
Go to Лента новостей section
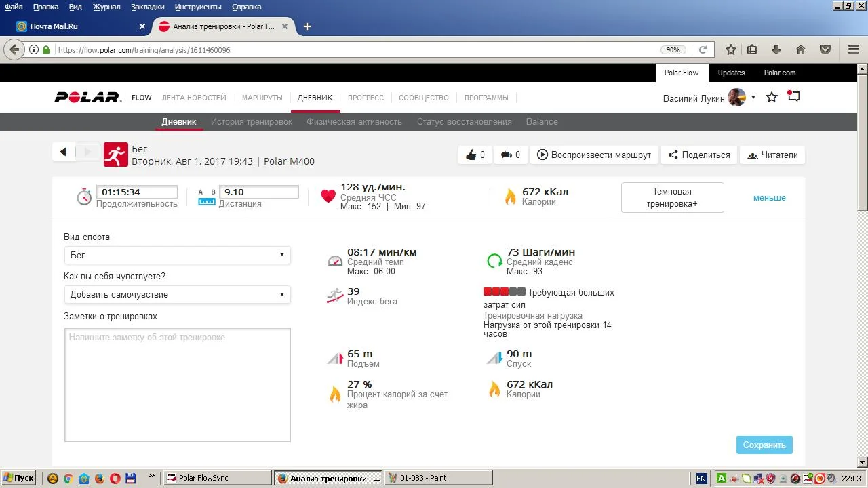[x=194, y=98]
